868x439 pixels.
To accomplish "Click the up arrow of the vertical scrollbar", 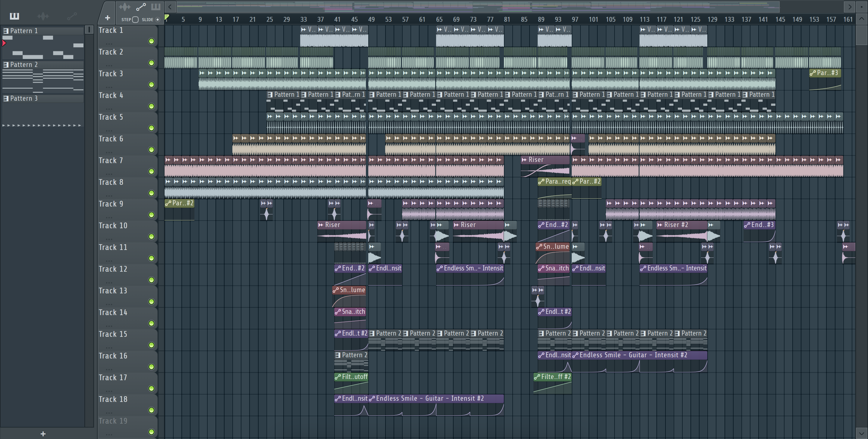I will 862,19.
